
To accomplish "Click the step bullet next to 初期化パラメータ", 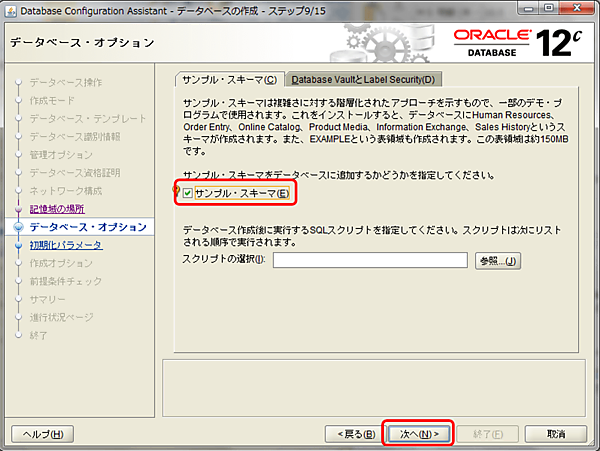I will click(x=18, y=245).
